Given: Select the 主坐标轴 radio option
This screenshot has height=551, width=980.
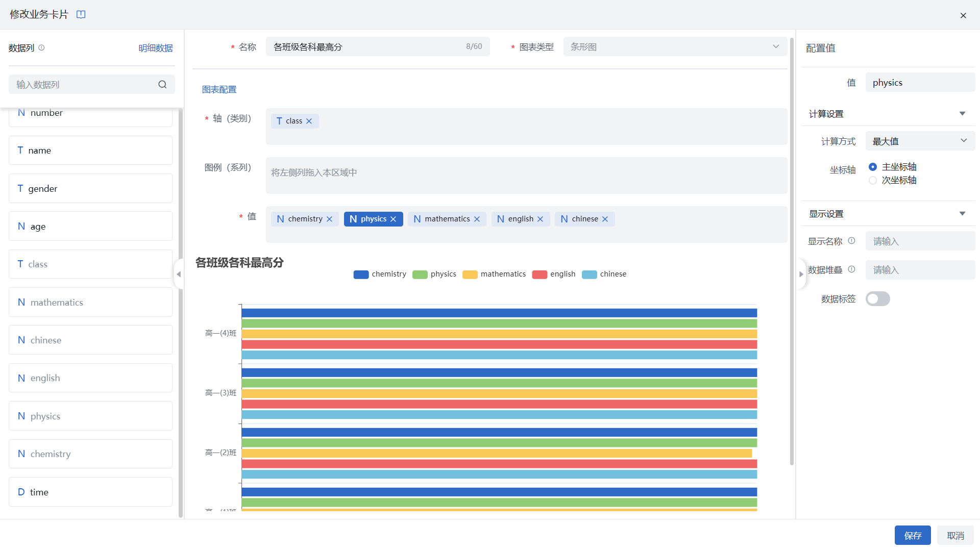Looking at the screenshot, I should click(x=873, y=167).
